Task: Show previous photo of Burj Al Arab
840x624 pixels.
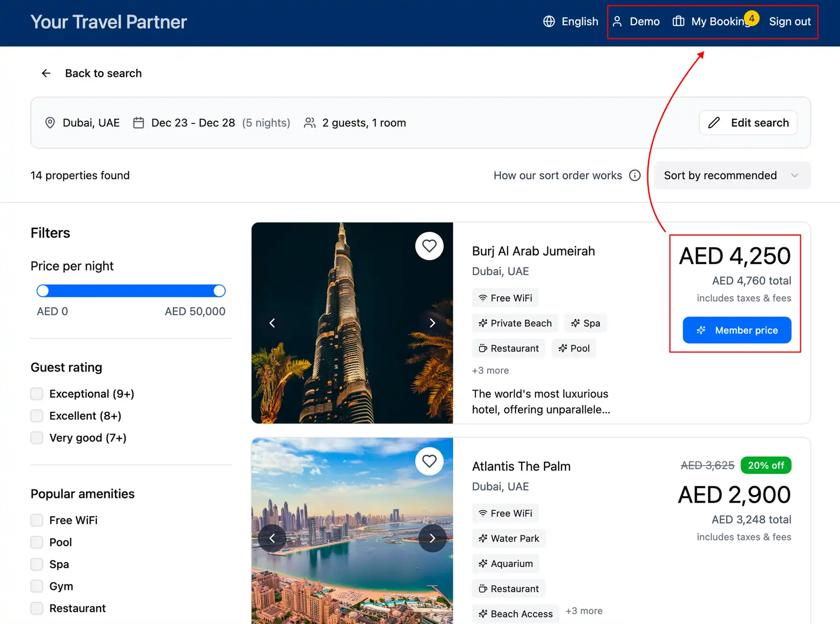Action: point(272,323)
